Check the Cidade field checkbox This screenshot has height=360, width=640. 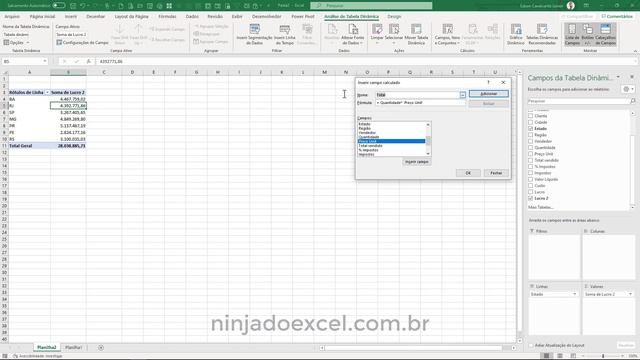pos(531,122)
